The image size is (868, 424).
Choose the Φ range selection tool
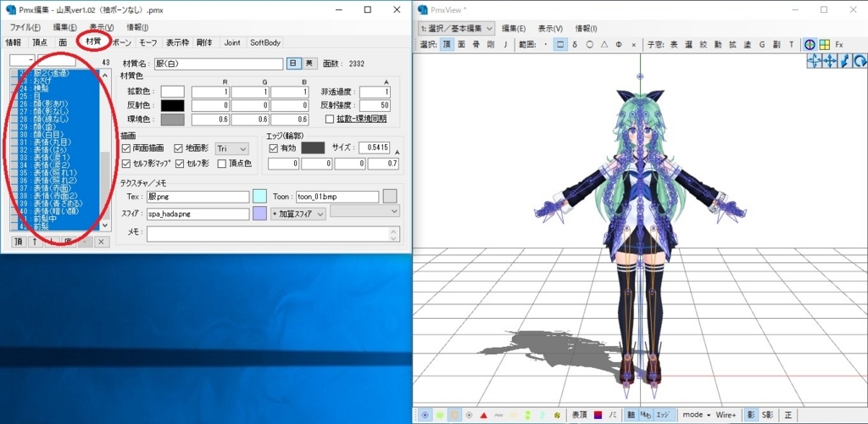(618, 44)
